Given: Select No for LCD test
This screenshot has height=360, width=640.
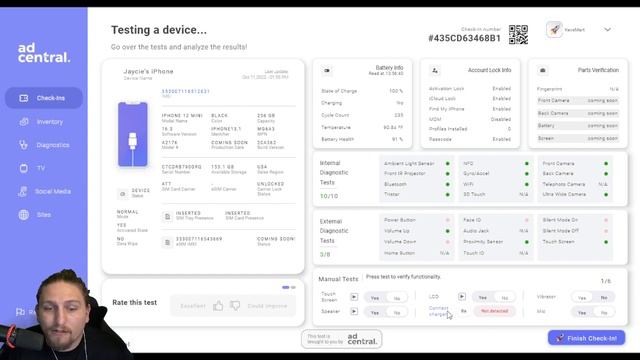Looking at the screenshot, I should tap(505, 298).
